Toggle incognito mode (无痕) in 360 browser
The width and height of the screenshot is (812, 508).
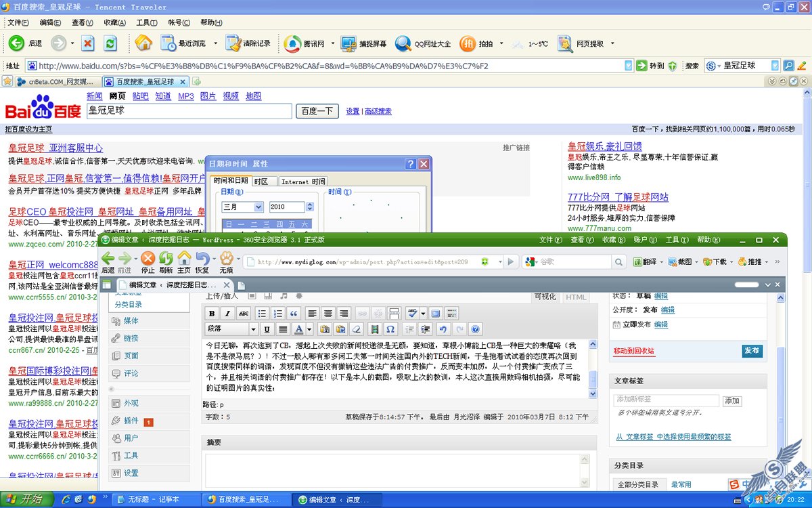[226, 262]
